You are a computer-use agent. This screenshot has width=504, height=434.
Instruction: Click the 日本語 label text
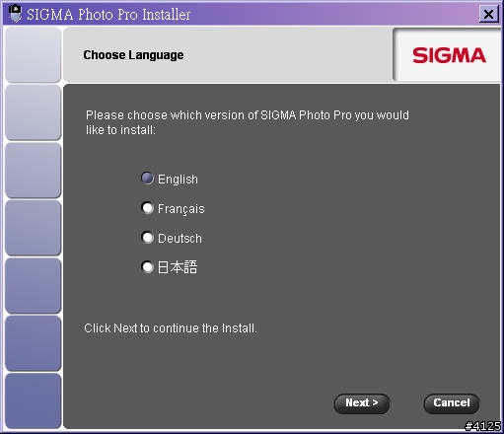pos(178,267)
